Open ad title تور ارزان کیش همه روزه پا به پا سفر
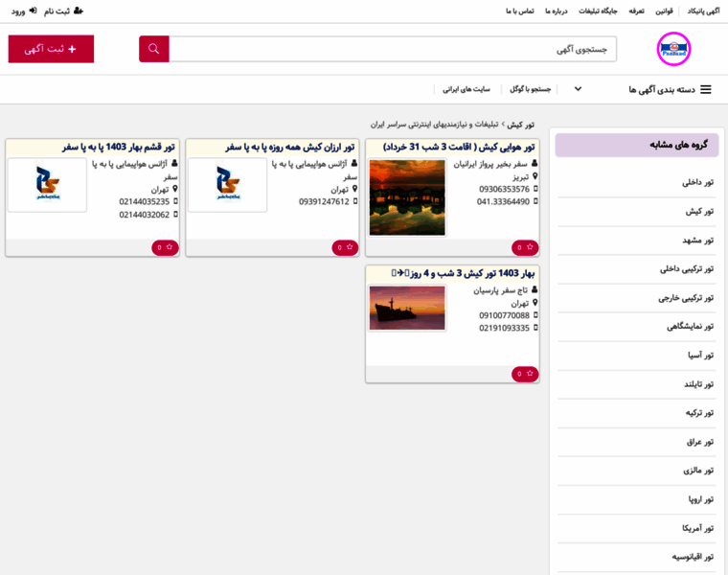 click(x=290, y=148)
